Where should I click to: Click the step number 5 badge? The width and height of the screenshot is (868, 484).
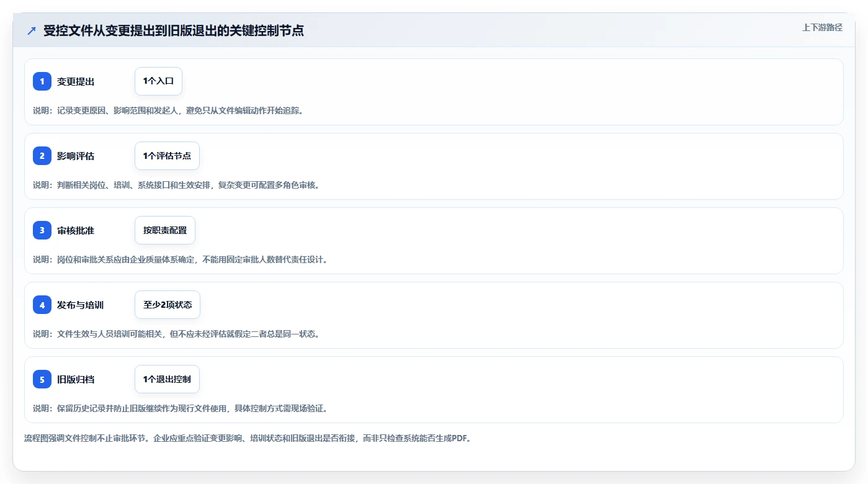point(42,379)
